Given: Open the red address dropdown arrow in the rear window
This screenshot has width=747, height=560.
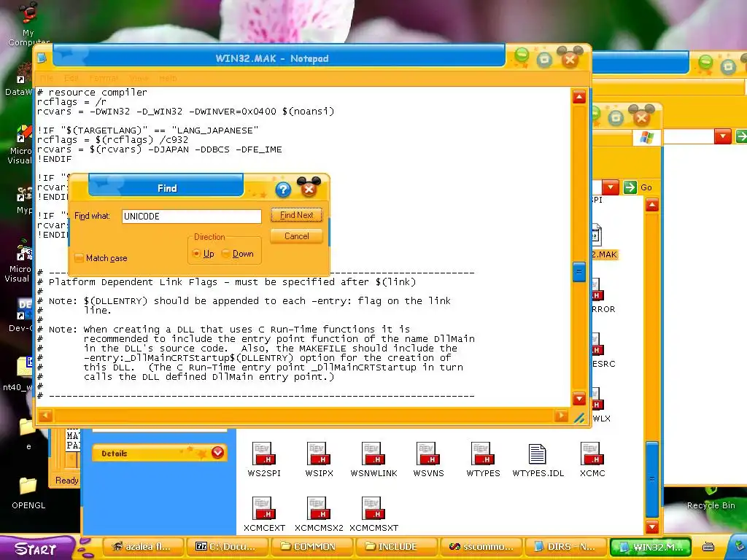Looking at the screenshot, I should click(x=723, y=136).
